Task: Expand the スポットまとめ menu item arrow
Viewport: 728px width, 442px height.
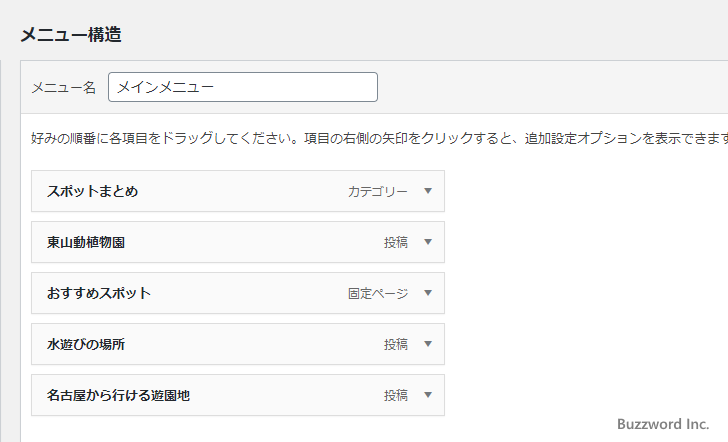Action: click(x=428, y=191)
